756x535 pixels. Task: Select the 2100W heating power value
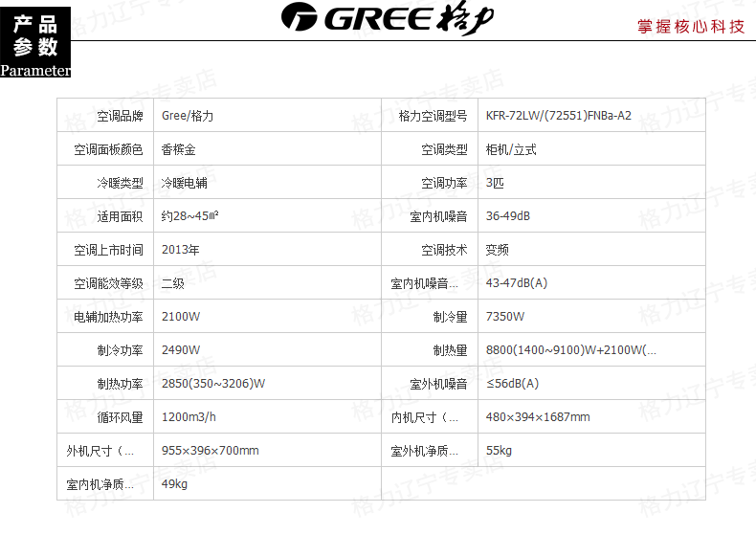[x=181, y=317]
